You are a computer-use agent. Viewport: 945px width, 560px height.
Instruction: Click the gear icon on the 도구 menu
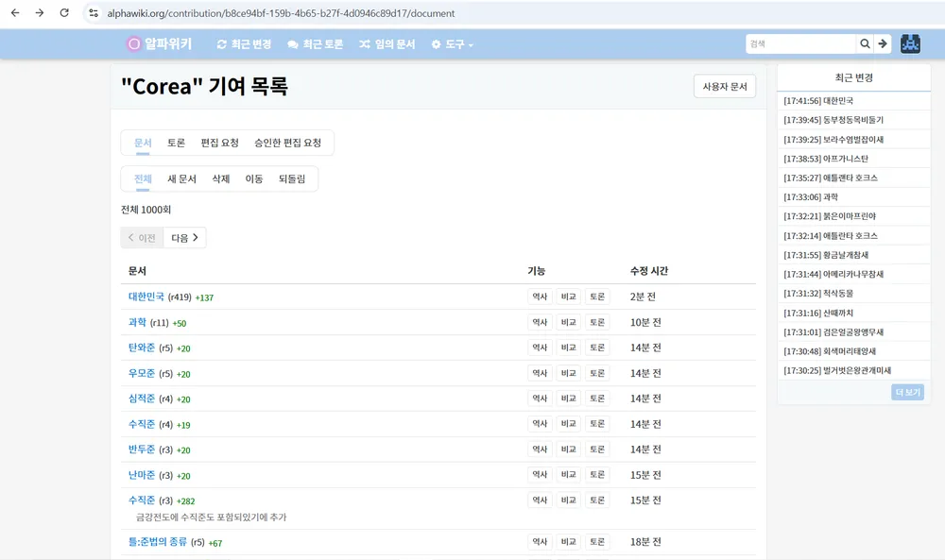tap(435, 43)
